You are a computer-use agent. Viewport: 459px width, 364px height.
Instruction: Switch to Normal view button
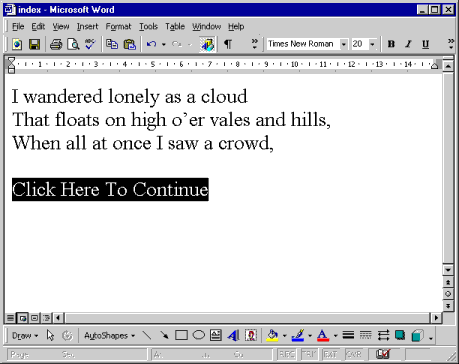point(10,318)
